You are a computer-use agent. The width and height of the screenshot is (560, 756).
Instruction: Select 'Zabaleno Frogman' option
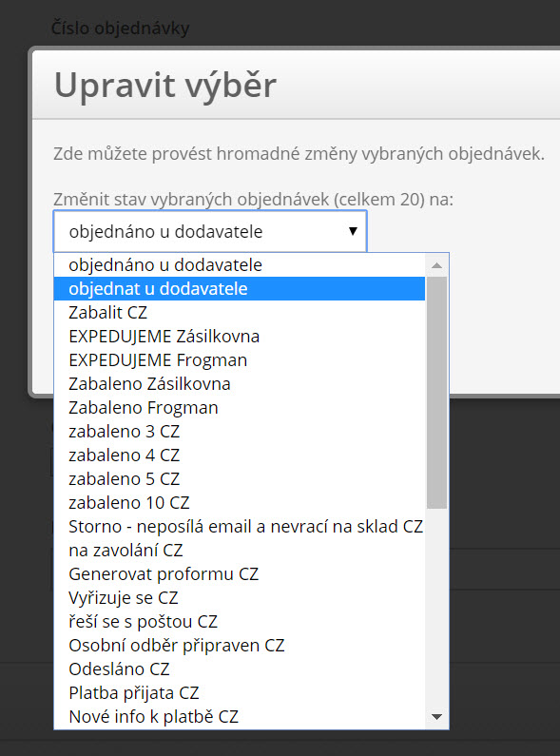tap(240, 408)
